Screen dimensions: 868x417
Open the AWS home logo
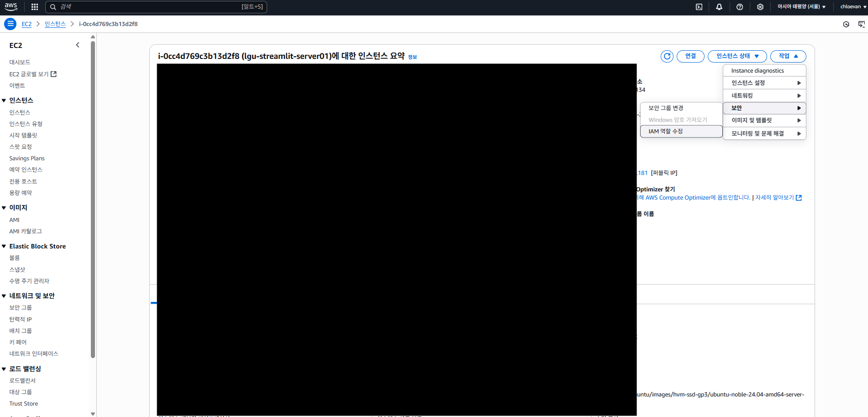(11, 6)
